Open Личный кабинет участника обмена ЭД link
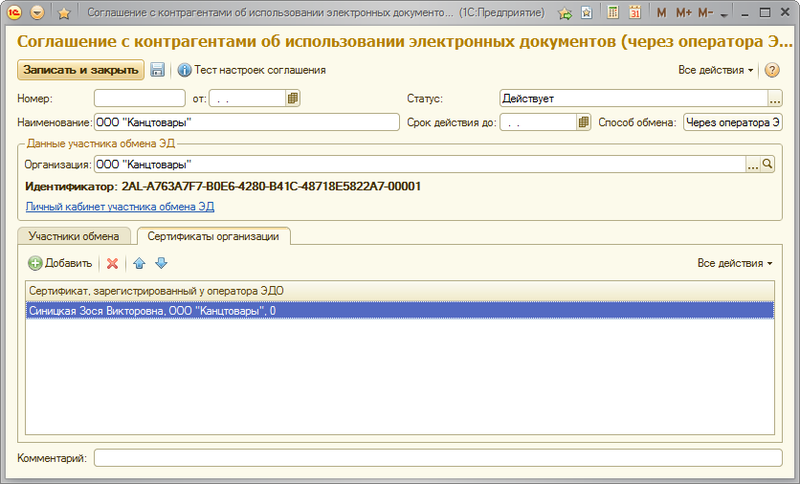The width and height of the screenshot is (800, 484). point(120,207)
